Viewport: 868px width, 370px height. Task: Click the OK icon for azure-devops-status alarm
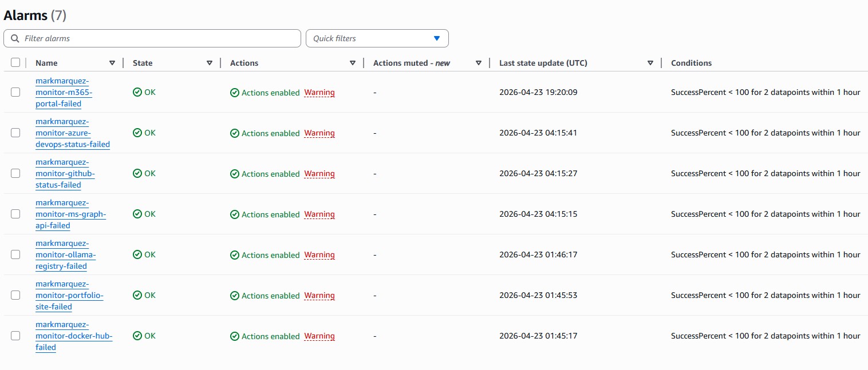(136, 133)
